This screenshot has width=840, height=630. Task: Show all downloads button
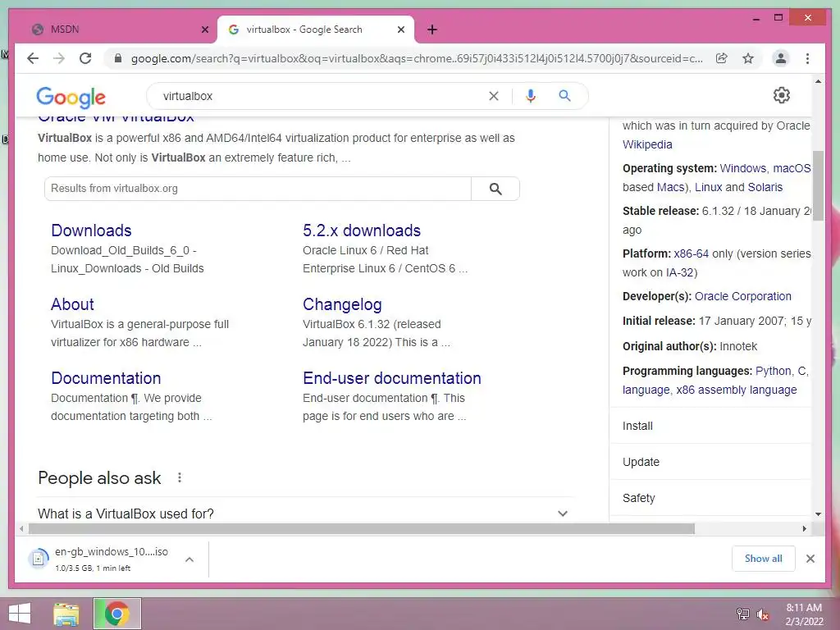[764, 559]
